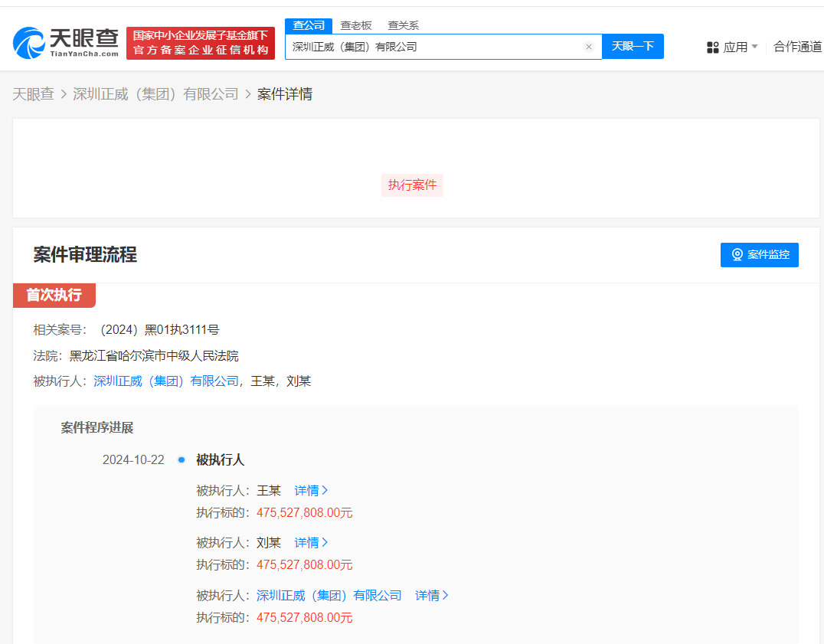824x644 pixels.
Task: Click 475,527,808.00元 amount under 刘某
Action: 305,564
